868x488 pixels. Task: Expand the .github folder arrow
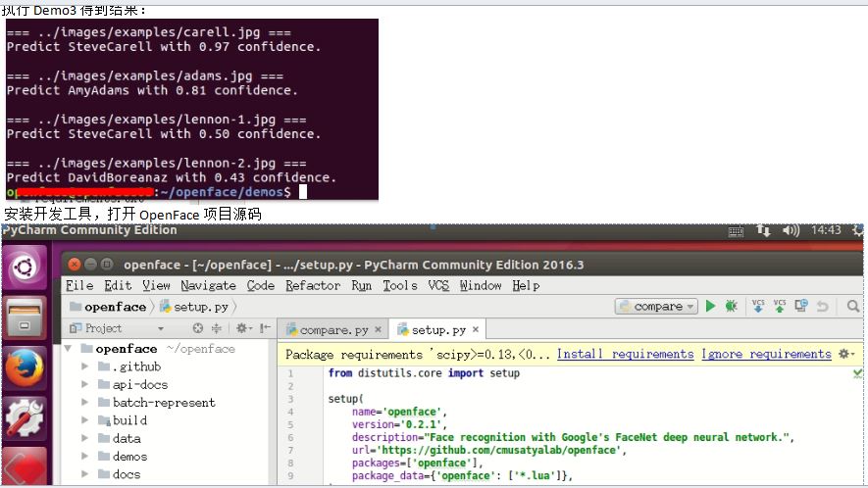click(x=84, y=366)
